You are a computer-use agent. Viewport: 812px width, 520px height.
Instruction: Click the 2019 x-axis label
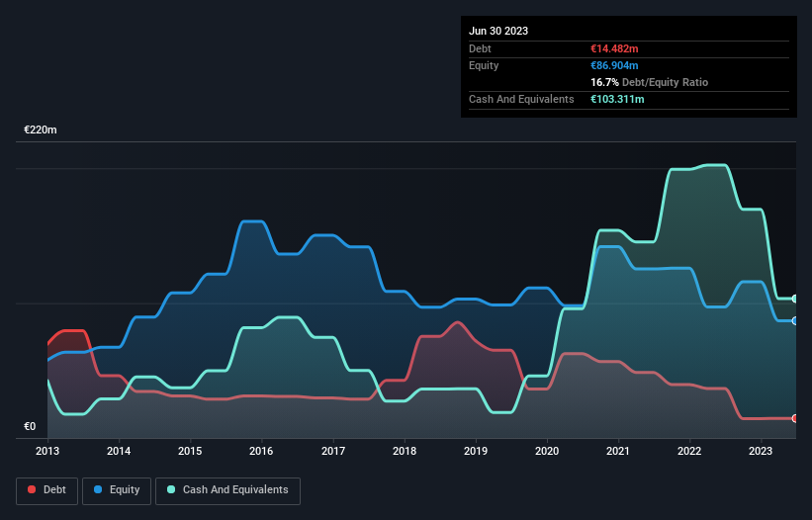(476, 451)
